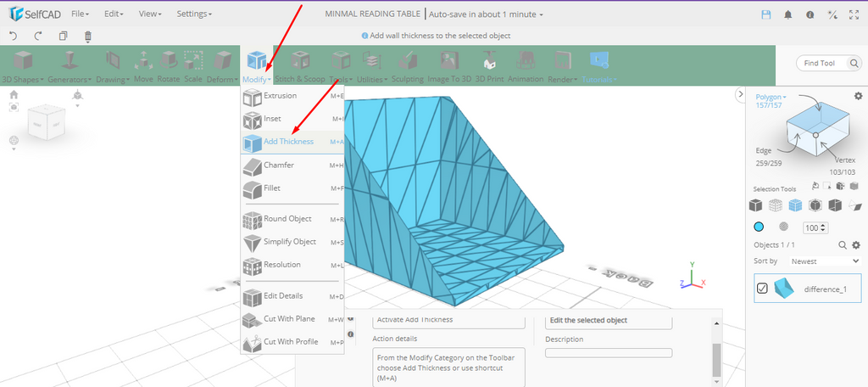Choose Chamfer in the Modify dropdown
Viewport: 868px width, 387px height.
pos(279,165)
